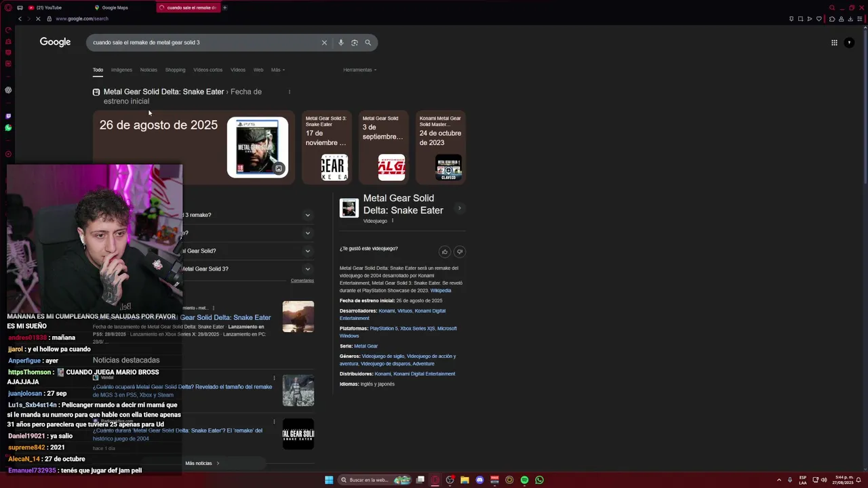The image size is (868, 488).
Task: Click the Comentarios feedback link
Action: [x=302, y=281]
